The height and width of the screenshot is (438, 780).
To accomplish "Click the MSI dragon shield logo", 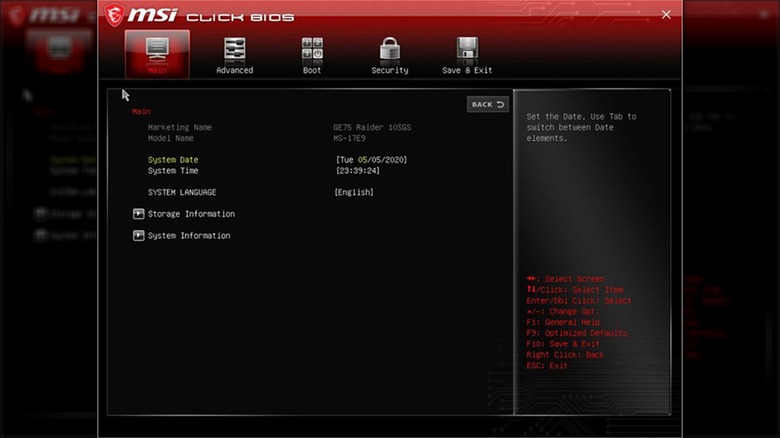I will pyautogui.click(x=115, y=15).
